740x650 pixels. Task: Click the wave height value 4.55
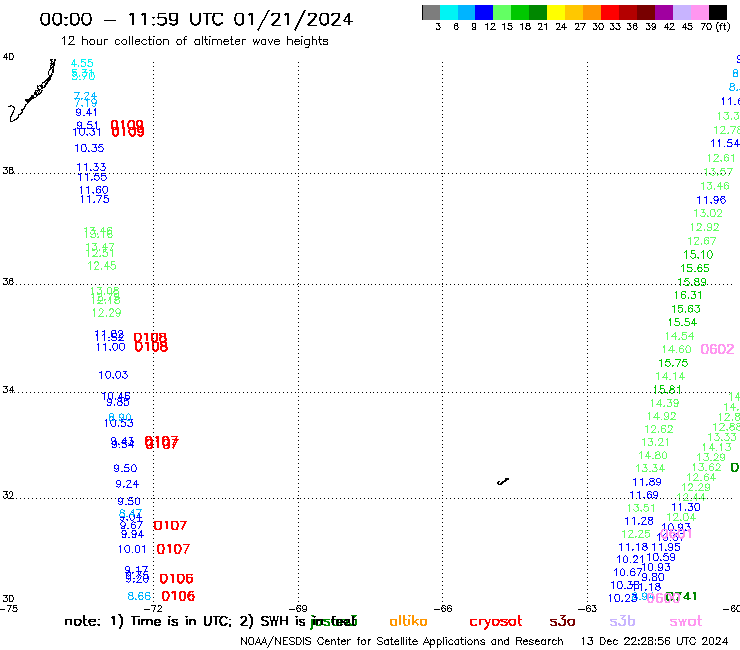pos(82,63)
